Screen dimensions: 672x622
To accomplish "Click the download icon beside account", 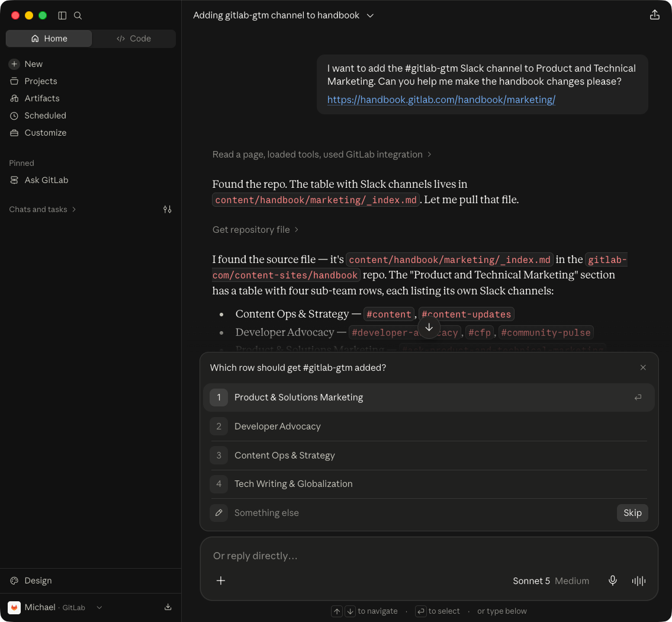I will click(x=168, y=607).
